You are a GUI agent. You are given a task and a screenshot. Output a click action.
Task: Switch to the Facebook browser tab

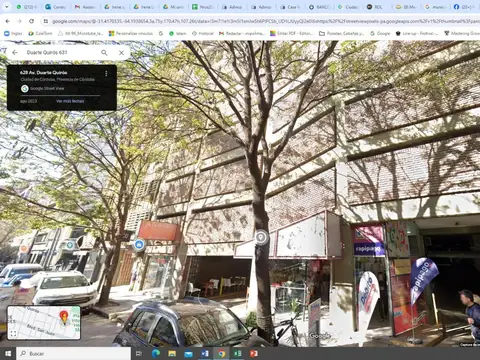465,7
